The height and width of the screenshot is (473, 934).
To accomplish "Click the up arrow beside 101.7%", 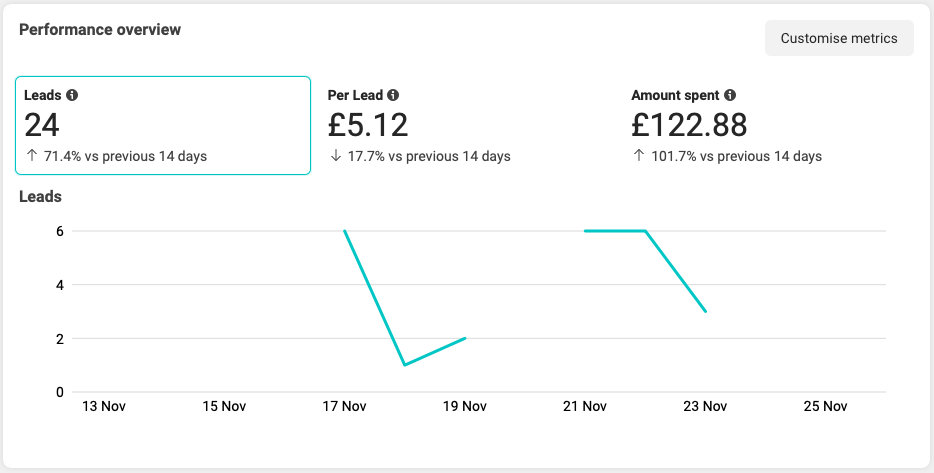I will tap(639, 156).
